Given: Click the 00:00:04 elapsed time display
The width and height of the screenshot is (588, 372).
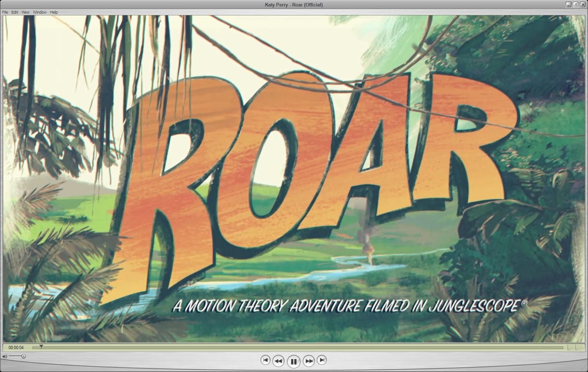Looking at the screenshot, I should [x=16, y=347].
